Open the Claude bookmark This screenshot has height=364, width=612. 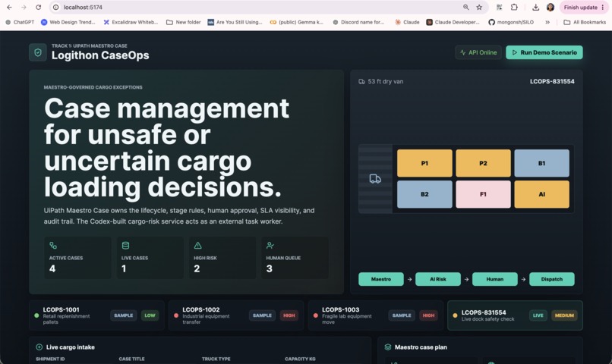(407, 22)
